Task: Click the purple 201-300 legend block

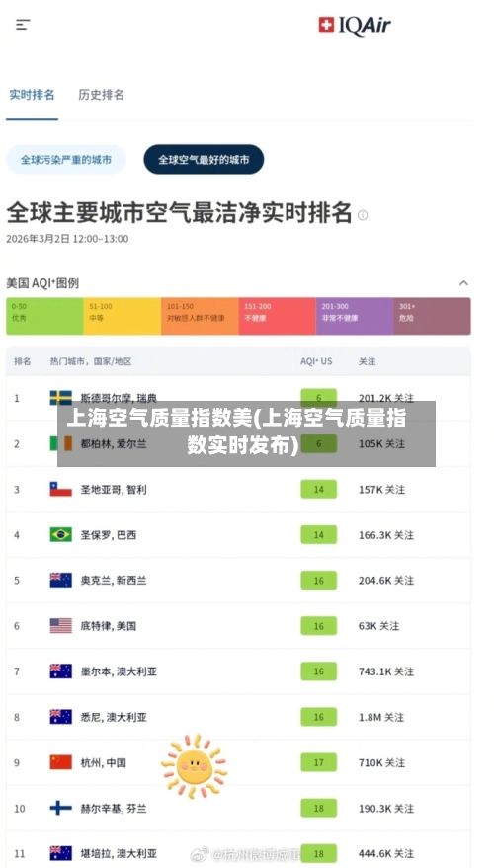Action: [355, 316]
